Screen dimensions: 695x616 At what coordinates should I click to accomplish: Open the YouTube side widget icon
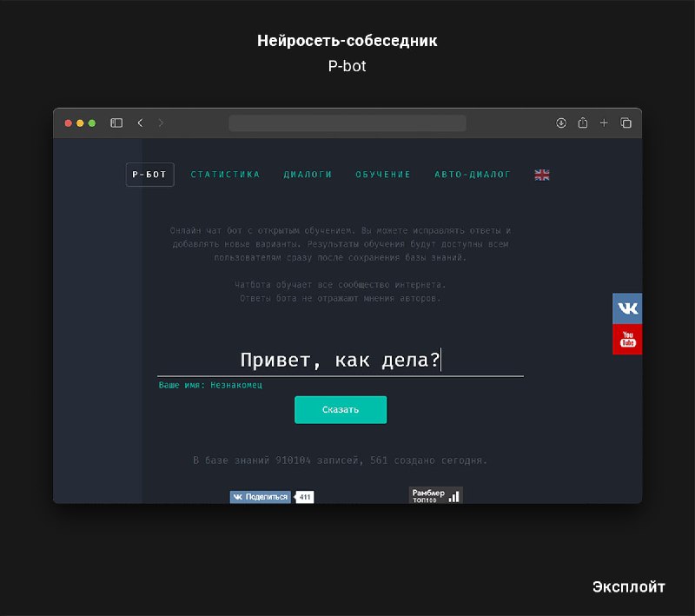point(627,339)
